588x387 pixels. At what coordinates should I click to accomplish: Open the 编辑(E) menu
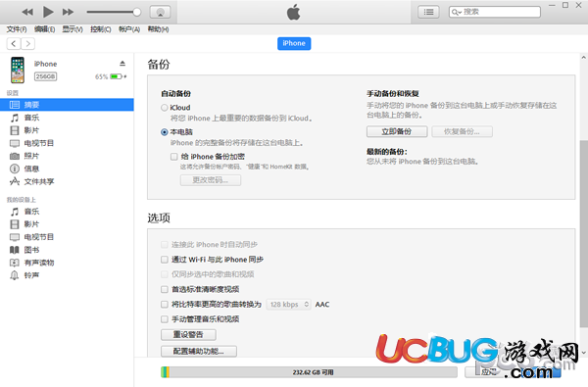(x=45, y=29)
